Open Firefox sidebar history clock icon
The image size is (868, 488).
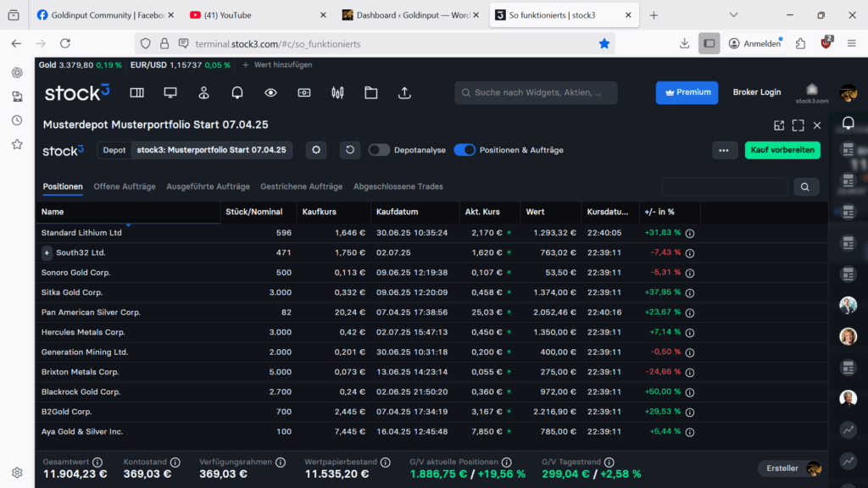pos(17,120)
